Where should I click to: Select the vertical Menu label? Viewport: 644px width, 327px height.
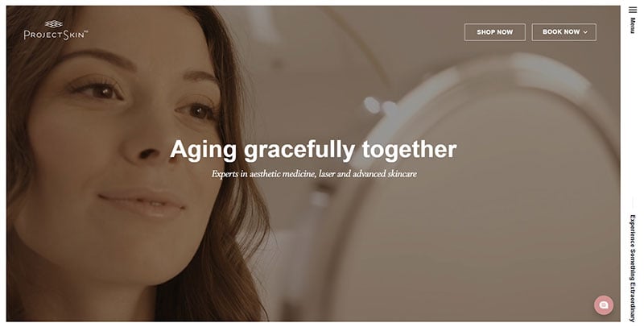pyautogui.click(x=633, y=26)
